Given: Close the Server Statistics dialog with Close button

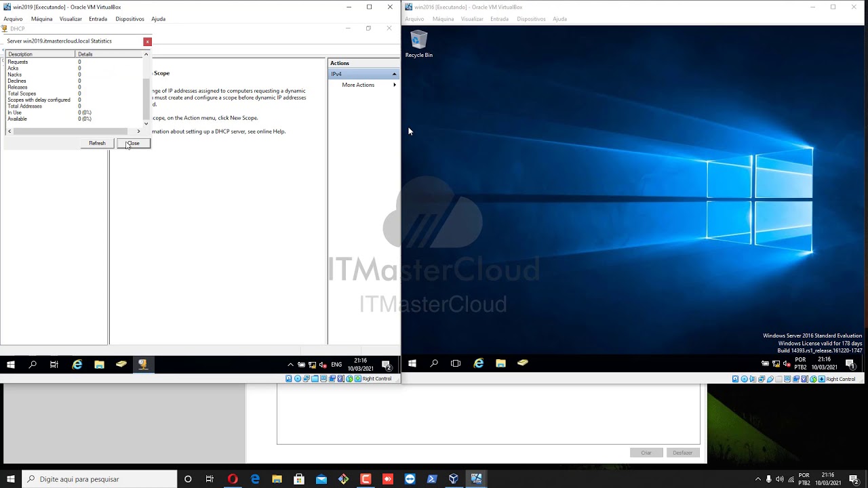Looking at the screenshot, I should pyautogui.click(x=134, y=143).
